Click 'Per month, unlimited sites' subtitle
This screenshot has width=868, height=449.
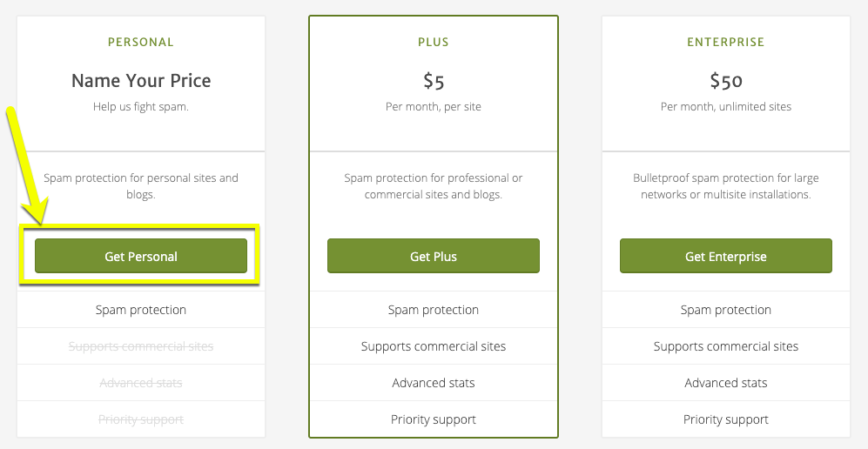click(x=725, y=107)
